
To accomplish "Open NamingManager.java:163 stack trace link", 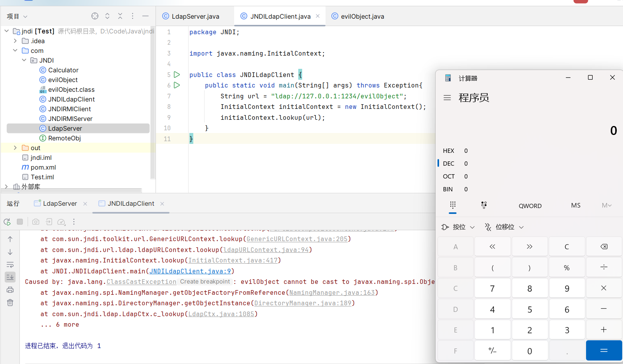I will [332, 292].
